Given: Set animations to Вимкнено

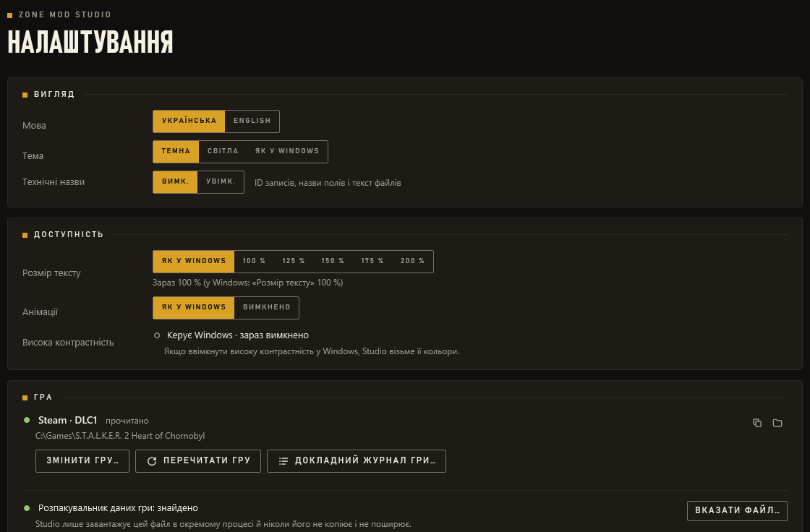Looking at the screenshot, I should (x=267, y=307).
